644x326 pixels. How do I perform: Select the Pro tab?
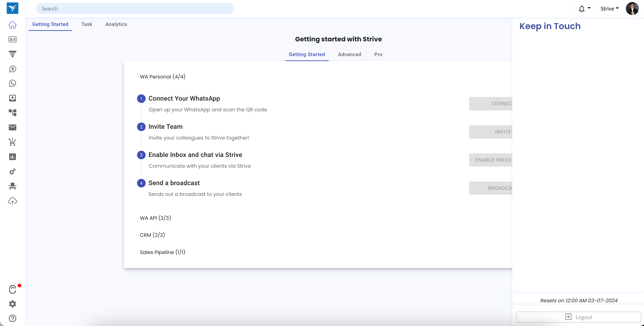point(378,54)
